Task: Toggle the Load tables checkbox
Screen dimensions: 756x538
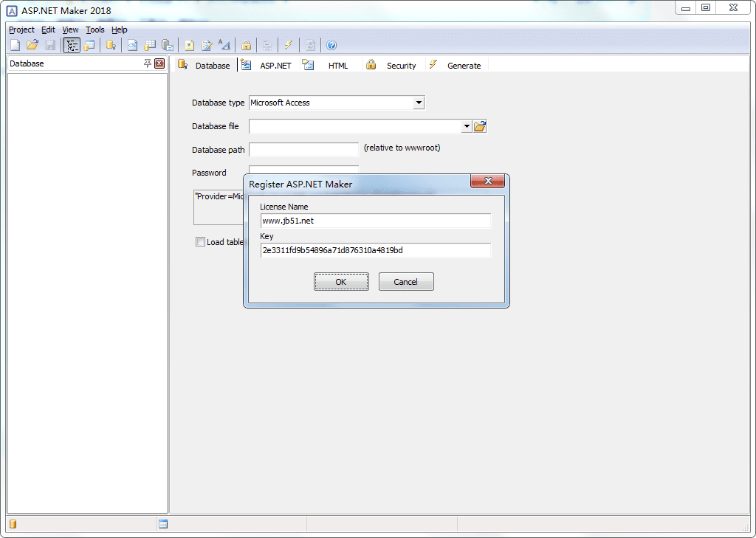Action: coord(200,242)
